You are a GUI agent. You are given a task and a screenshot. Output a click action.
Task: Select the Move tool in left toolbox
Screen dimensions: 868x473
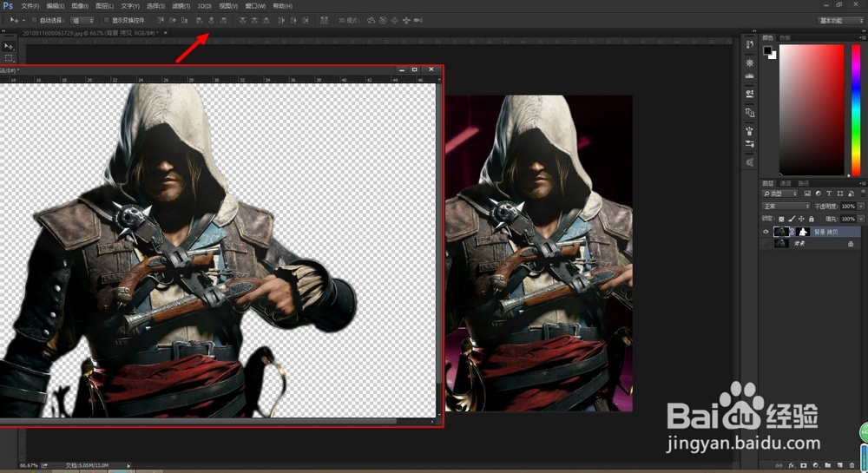tap(9, 47)
